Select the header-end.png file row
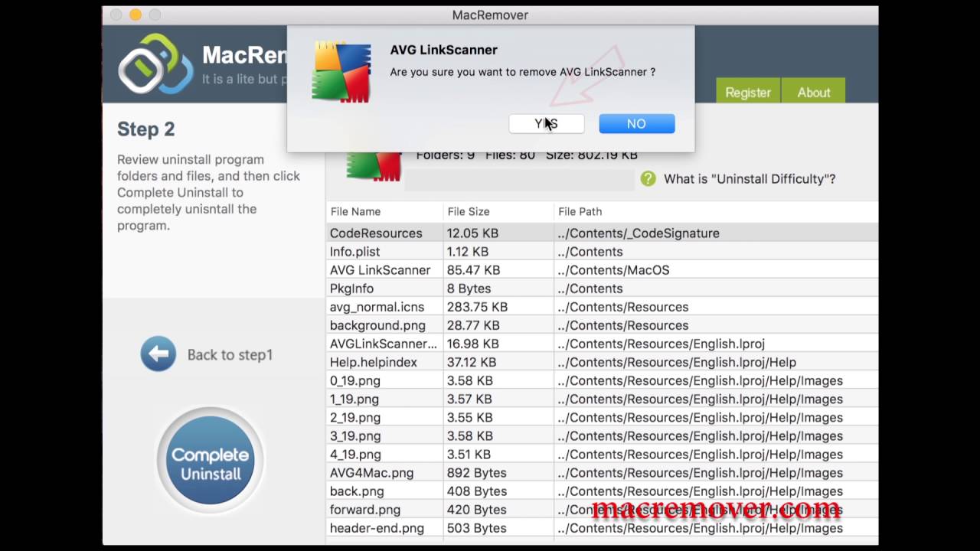This screenshot has height=551, width=980. tap(602, 528)
